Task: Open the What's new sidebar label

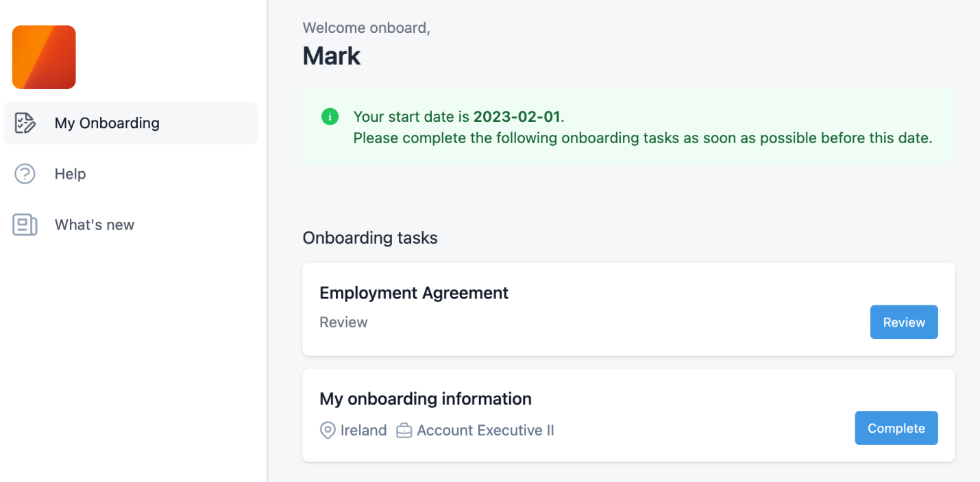Action: pos(95,225)
